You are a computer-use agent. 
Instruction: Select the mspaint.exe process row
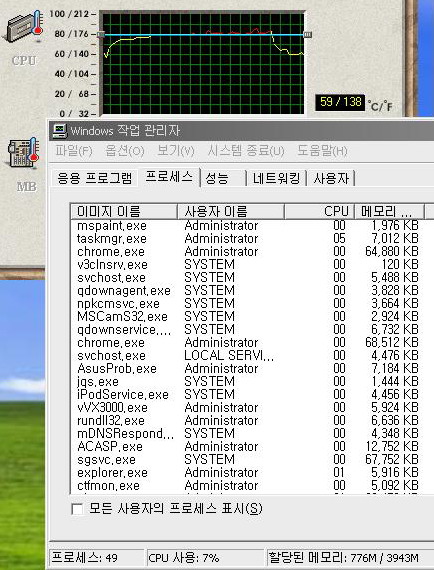tap(248, 226)
